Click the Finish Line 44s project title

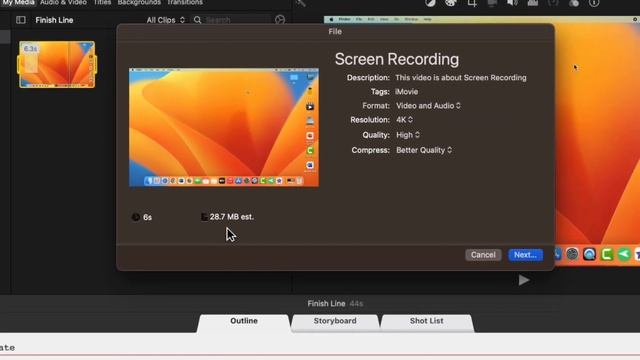pyautogui.click(x=335, y=304)
